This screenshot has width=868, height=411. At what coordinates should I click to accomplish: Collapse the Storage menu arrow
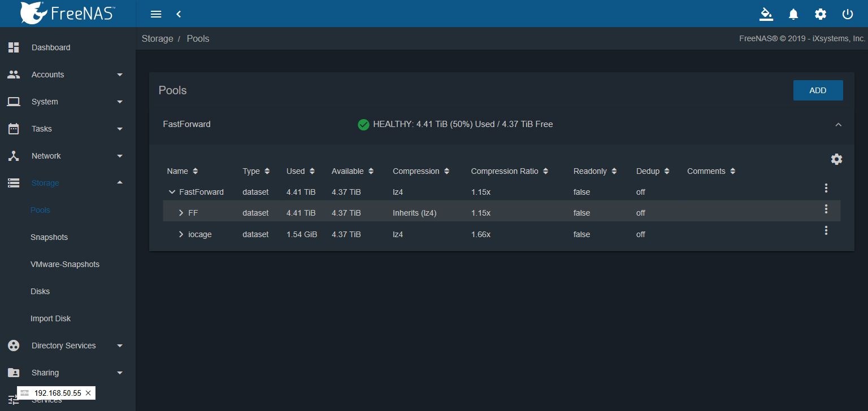pos(120,182)
